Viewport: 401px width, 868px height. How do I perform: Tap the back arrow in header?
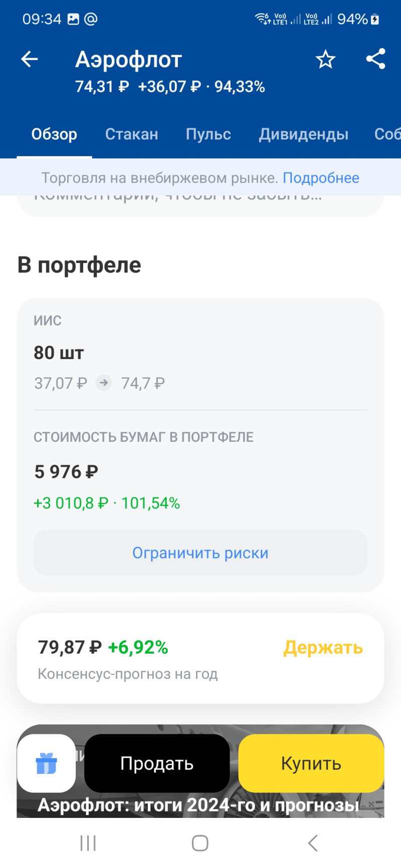(30, 60)
